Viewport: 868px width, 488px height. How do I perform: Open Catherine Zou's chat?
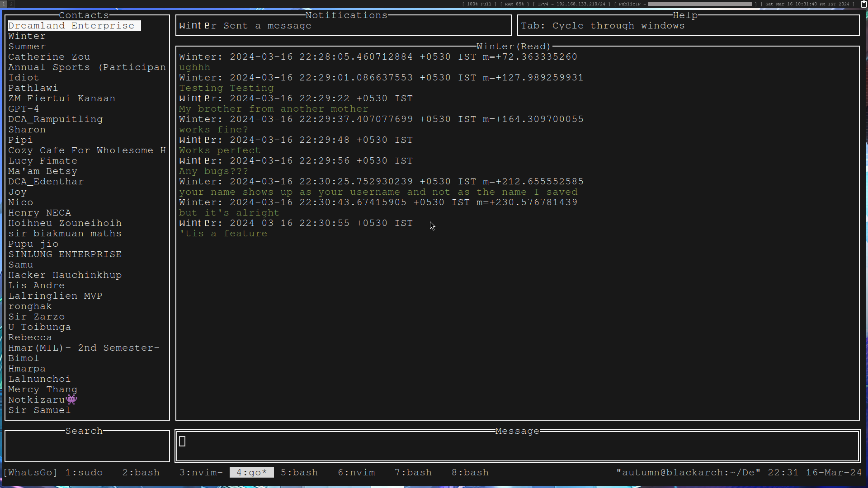[x=49, y=57]
